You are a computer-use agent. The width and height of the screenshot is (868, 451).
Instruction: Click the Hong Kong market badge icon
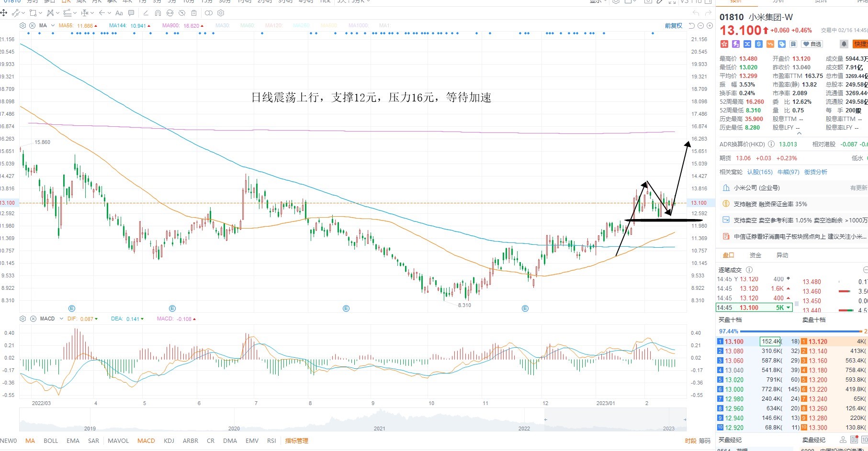point(724,44)
